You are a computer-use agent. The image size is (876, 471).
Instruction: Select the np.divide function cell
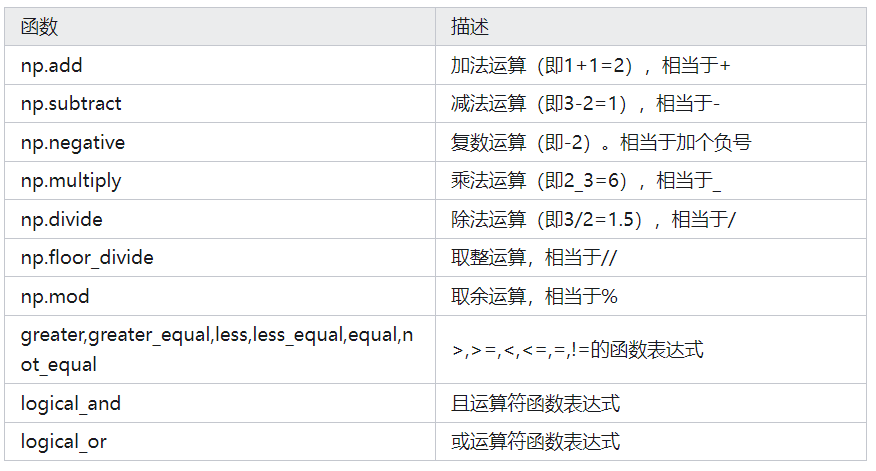[62, 219]
